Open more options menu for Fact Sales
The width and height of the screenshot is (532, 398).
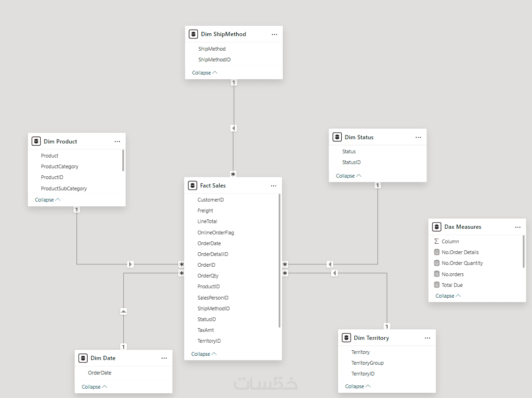tap(273, 186)
